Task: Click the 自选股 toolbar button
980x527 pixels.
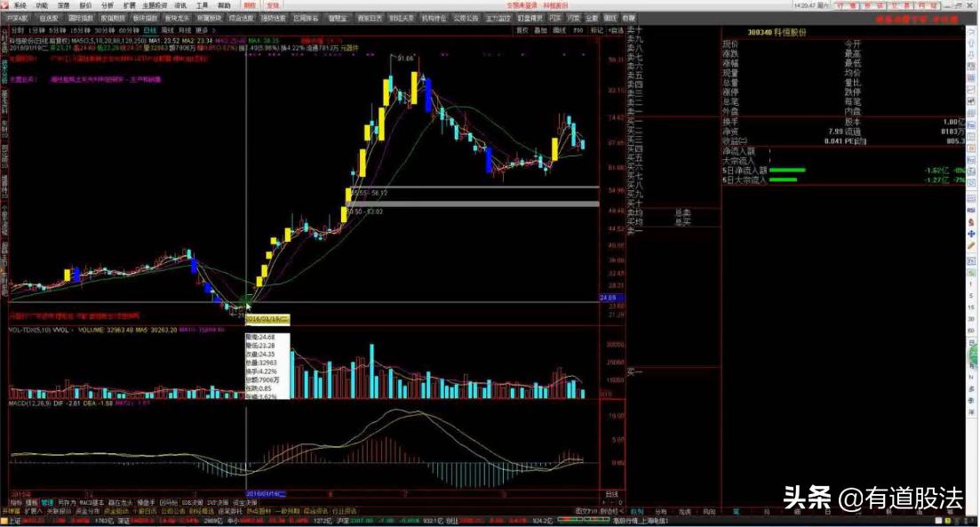Action: [x=49, y=18]
